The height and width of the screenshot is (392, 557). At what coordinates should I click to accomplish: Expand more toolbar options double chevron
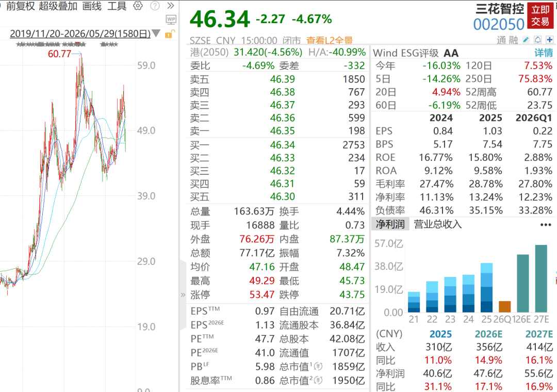(171, 6)
